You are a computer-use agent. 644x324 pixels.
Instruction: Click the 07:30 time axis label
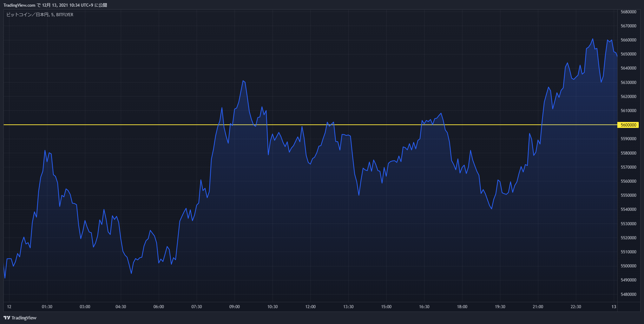click(x=197, y=307)
